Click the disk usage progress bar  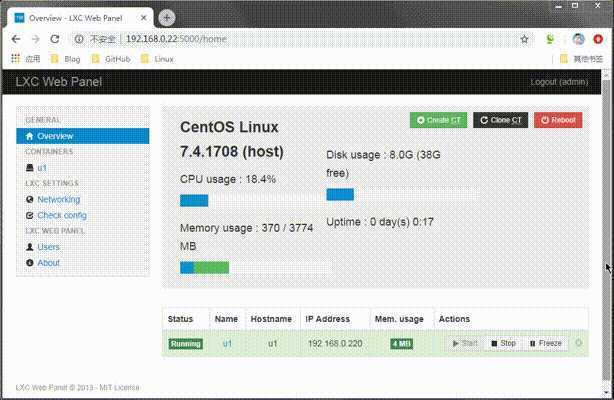click(x=402, y=194)
